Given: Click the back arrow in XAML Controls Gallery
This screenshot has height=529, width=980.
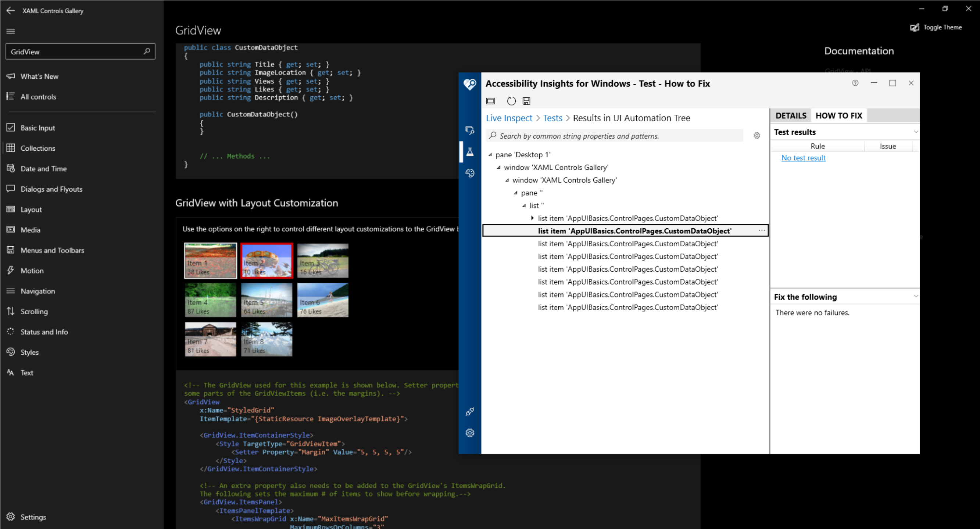Looking at the screenshot, I should point(10,11).
